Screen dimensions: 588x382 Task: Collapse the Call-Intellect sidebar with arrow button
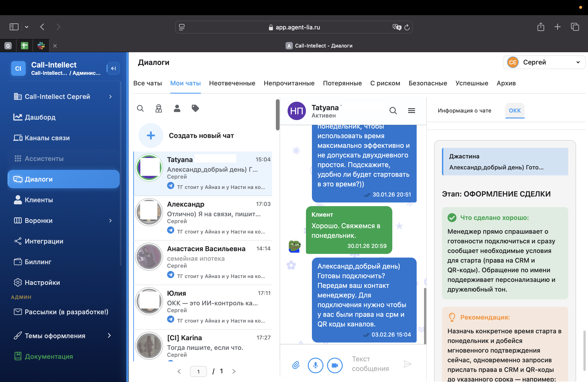point(113,68)
